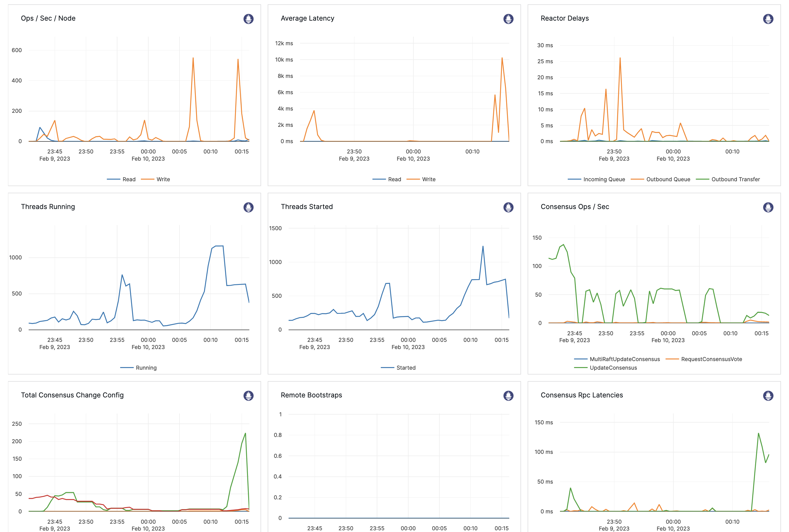Click the Reactor Delays panel title
The width and height of the screenshot is (789, 532).
565,18
